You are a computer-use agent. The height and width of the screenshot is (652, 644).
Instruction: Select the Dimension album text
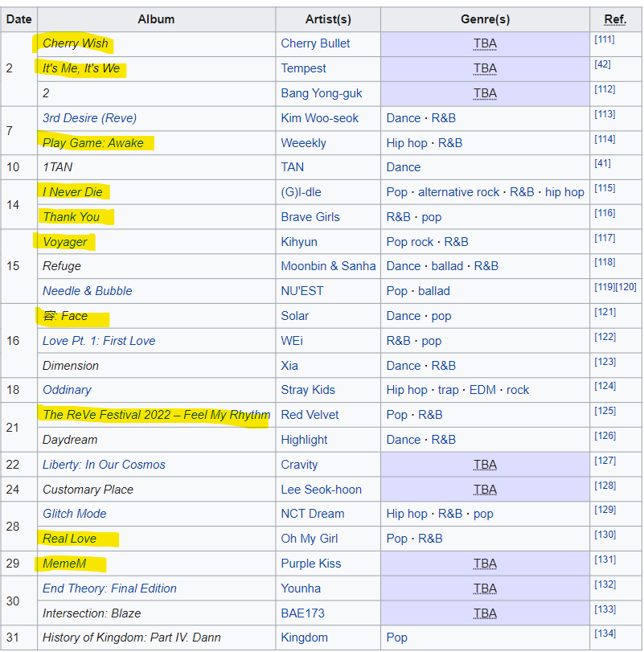point(71,367)
